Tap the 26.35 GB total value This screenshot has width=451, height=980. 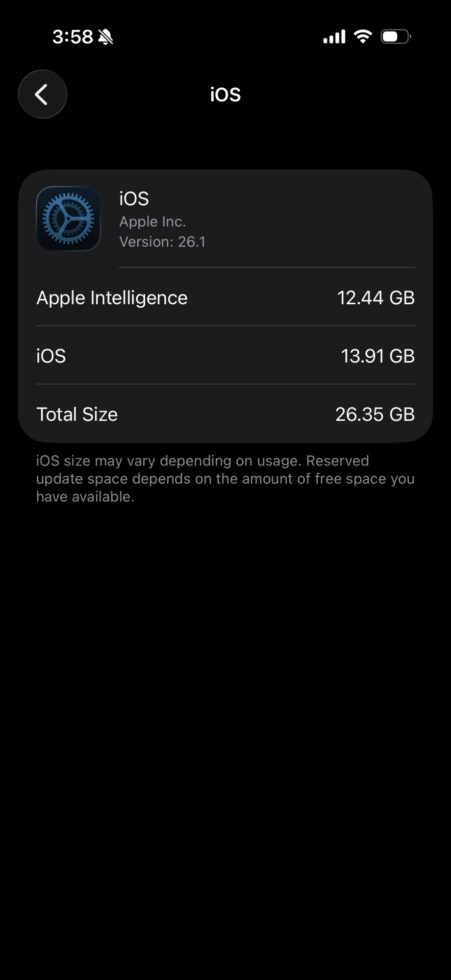pos(375,415)
